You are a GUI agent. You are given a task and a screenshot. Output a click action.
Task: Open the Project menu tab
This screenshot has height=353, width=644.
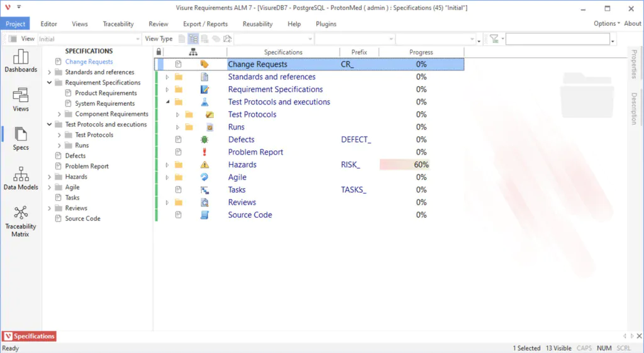click(15, 24)
